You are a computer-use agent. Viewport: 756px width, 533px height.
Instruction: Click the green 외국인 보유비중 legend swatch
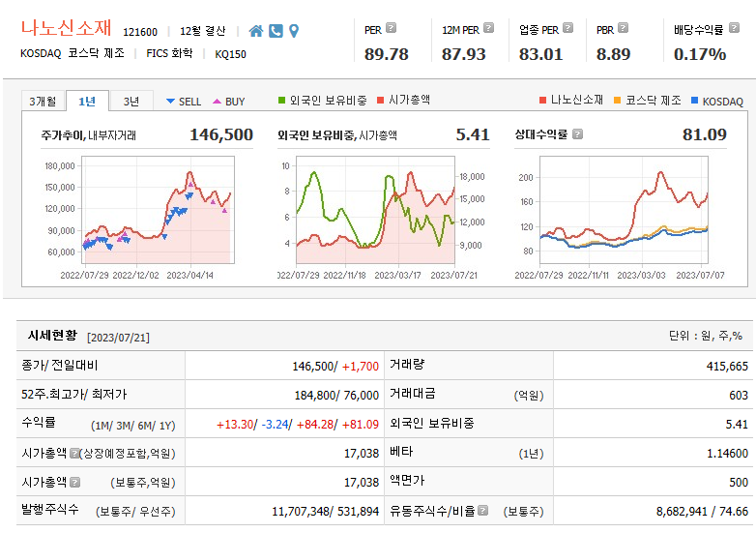click(282, 101)
